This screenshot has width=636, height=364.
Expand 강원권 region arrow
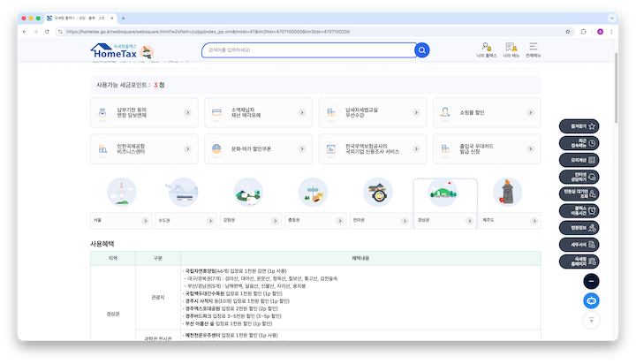(275, 221)
